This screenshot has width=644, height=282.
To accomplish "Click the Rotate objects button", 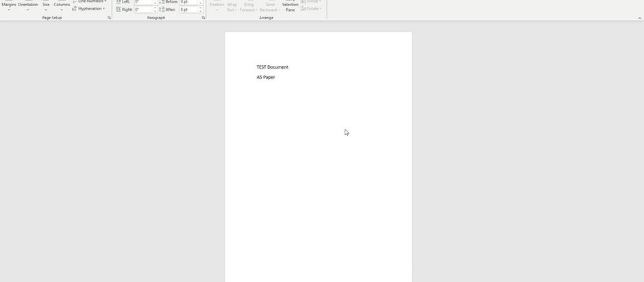I will click(311, 9).
